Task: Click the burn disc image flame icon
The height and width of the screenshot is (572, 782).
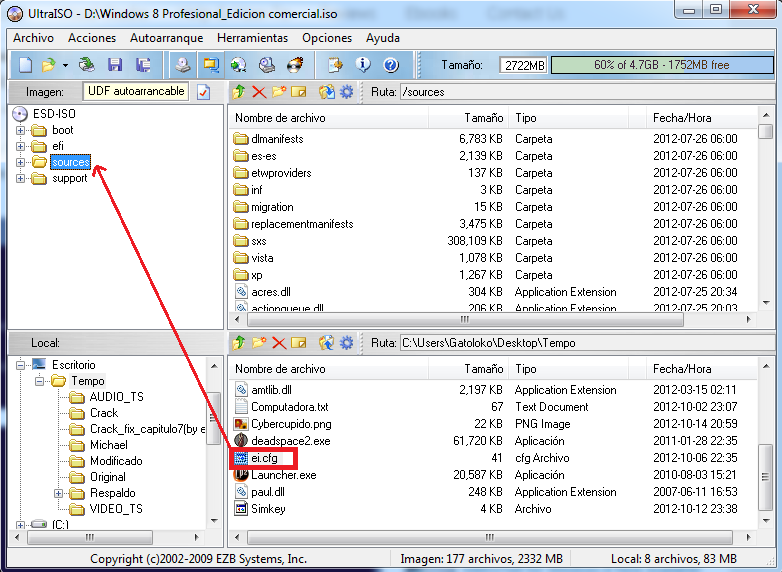Action: [x=295, y=65]
